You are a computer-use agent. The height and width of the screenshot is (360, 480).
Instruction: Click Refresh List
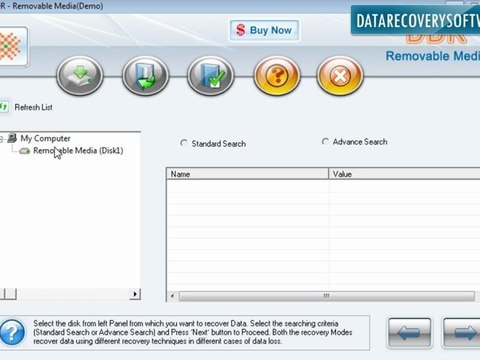click(x=33, y=107)
